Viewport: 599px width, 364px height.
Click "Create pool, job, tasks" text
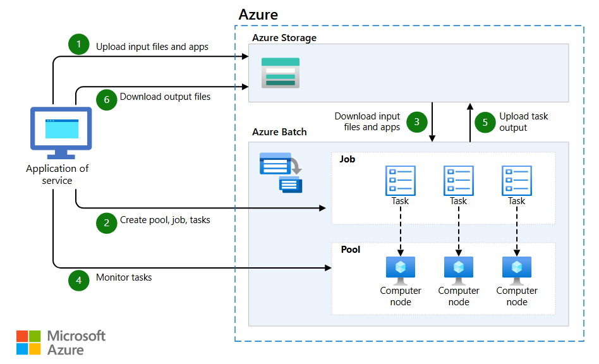click(165, 220)
